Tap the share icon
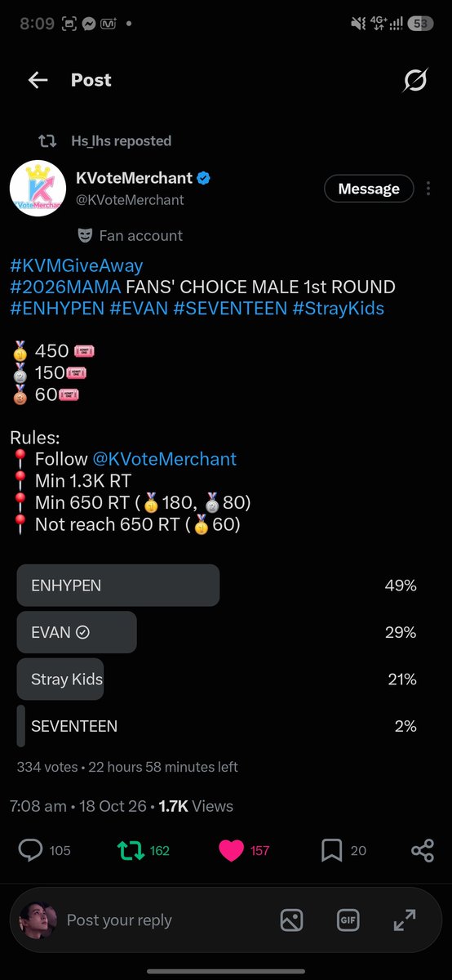 (423, 851)
